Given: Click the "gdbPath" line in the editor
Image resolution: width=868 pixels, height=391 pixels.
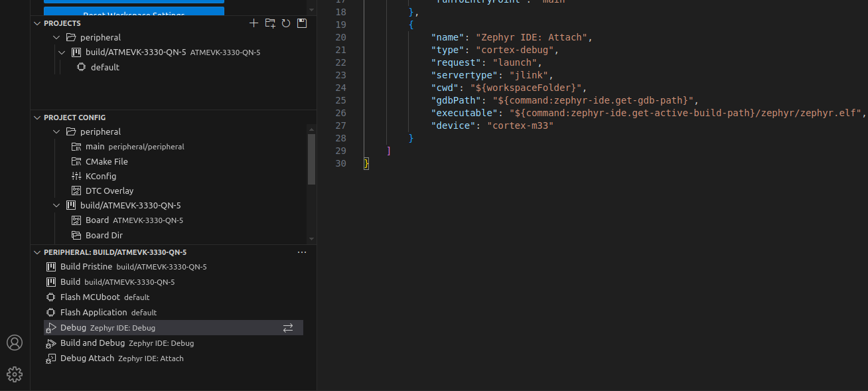Looking at the screenshot, I should (x=565, y=100).
